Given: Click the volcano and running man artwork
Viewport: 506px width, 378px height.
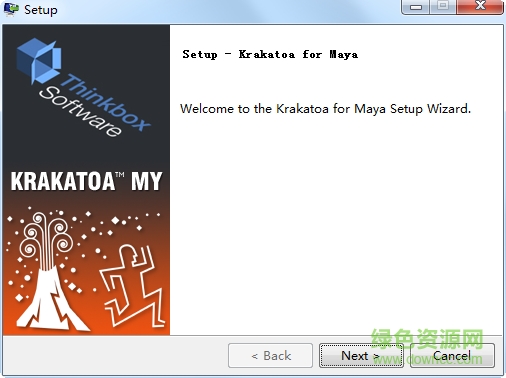Looking at the screenshot, I should click(x=86, y=268).
